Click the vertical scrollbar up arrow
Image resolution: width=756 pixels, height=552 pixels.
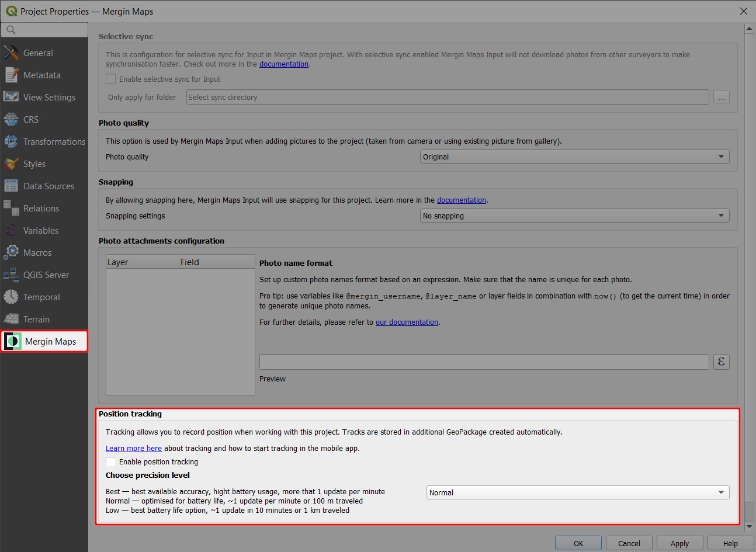pyautogui.click(x=750, y=28)
